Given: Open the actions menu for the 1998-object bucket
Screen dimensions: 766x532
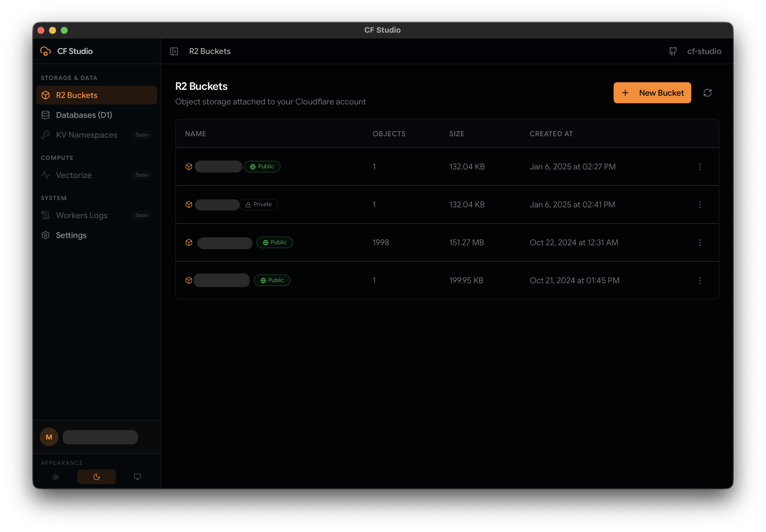Looking at the screenshot, I should click(700, 243).
